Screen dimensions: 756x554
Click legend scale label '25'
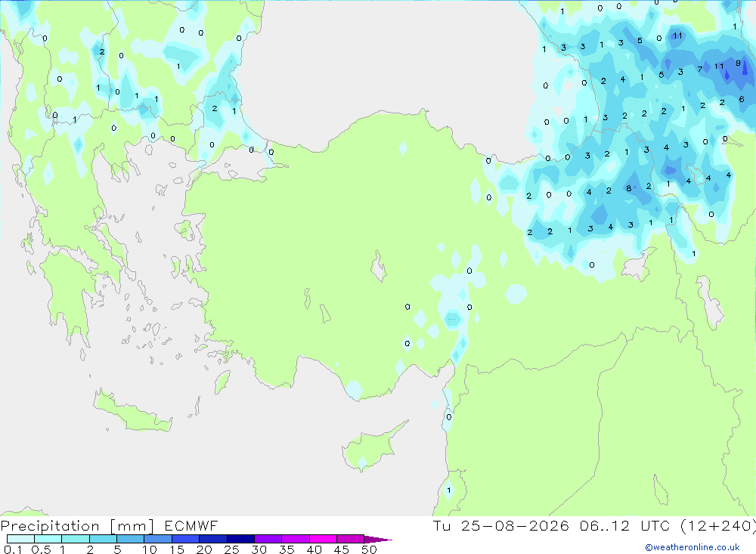click(x=232, y=549)
